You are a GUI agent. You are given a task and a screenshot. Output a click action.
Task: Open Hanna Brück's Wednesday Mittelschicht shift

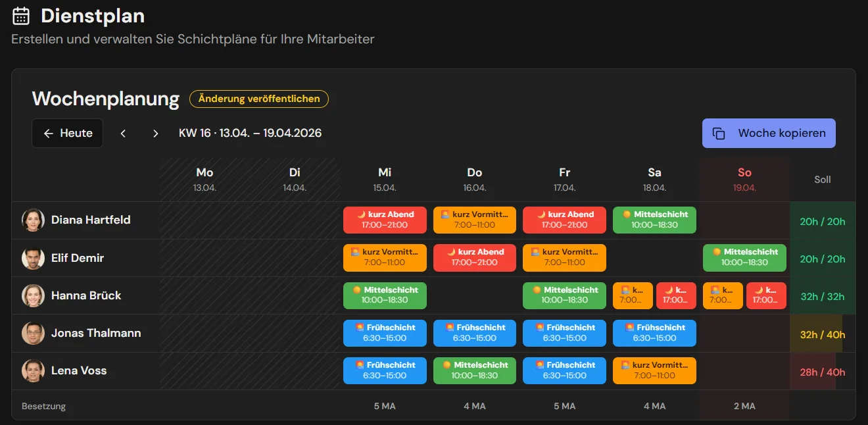coord(385,295)
